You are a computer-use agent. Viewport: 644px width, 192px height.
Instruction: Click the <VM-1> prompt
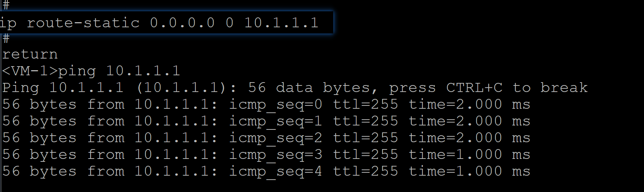coord(30,71)
